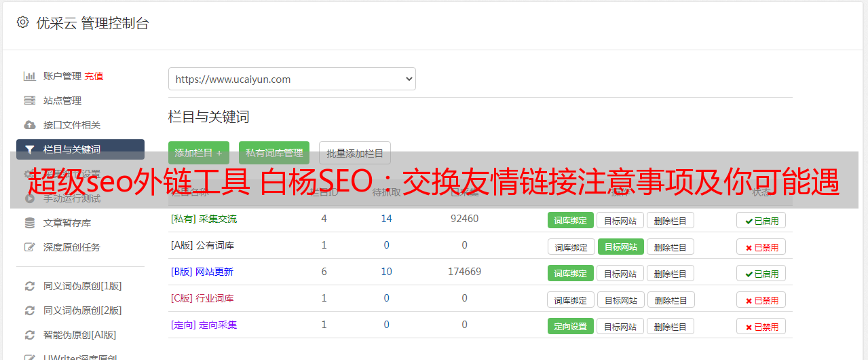
Task: Click 删除栏目 in the 网站更新 row
Action: click(x=670, y=273)
